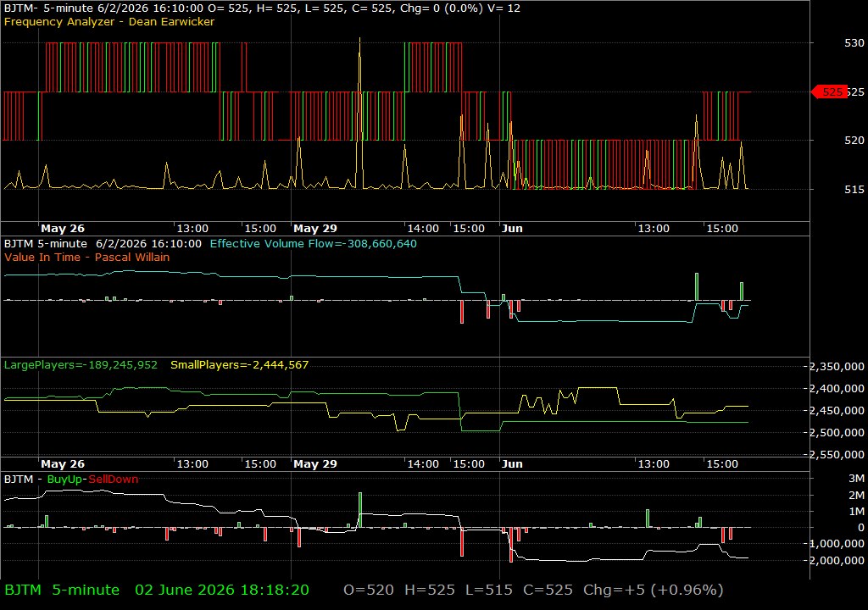Click the tall green BuyUp bar on May 29
The width and height of the screenshot is (868, 610).
click(x=359, y=510)
